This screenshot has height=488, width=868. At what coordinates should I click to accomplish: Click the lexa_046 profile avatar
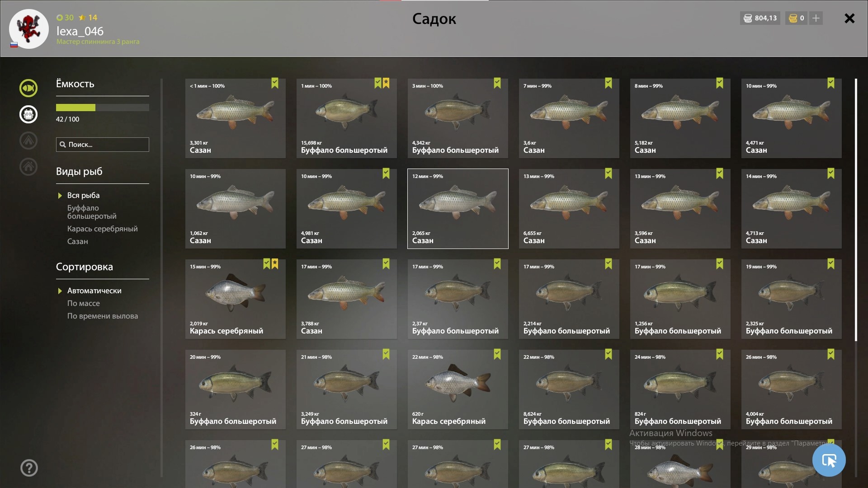click(x=29, y=29)
